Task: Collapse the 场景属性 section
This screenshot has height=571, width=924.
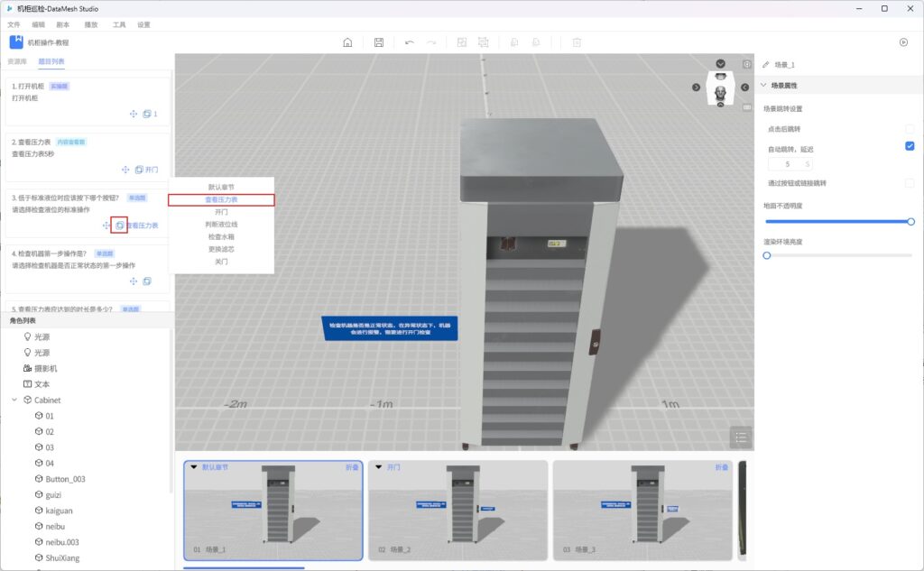Action: 764,86
